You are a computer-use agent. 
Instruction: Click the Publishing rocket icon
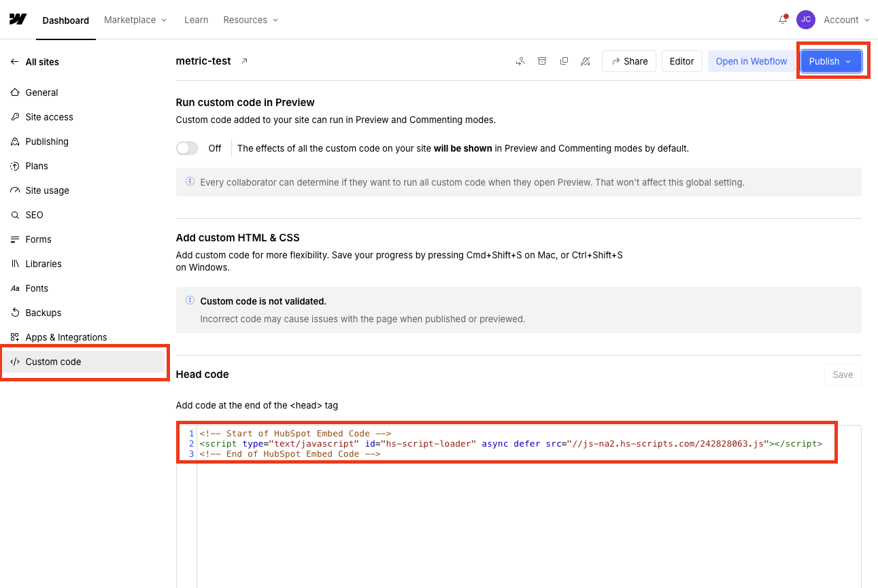[x=15, y=141]
